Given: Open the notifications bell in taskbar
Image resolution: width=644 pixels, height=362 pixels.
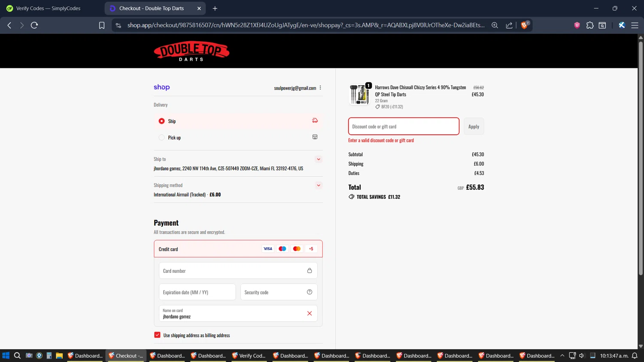Looking at the screenshot, I should click(635, 356).
